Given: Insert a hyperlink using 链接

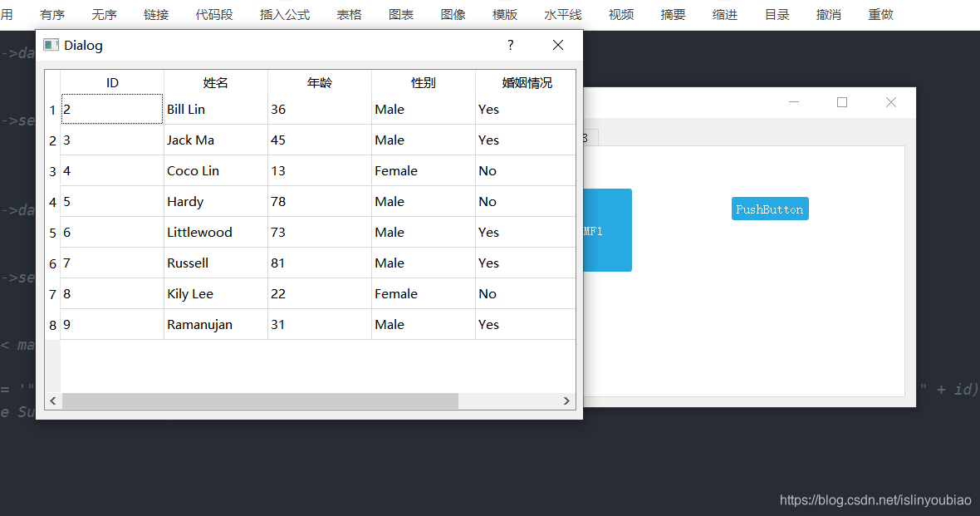Looking at the screenshot, I should click(x=156, y=14).
